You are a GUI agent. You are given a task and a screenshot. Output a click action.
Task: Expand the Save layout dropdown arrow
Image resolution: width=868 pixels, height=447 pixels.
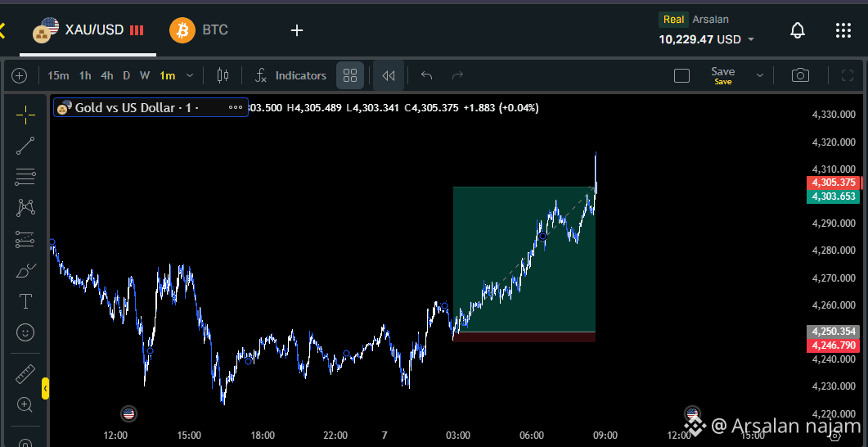[760, 76]
